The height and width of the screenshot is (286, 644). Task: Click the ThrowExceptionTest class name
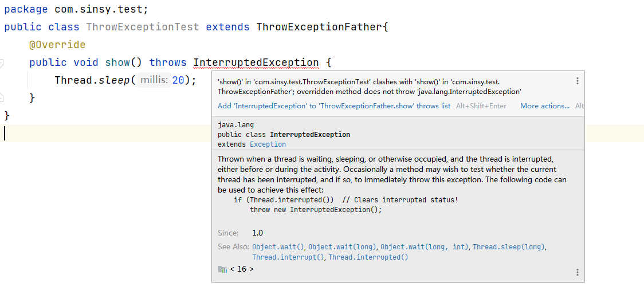(x=143, y=27)
